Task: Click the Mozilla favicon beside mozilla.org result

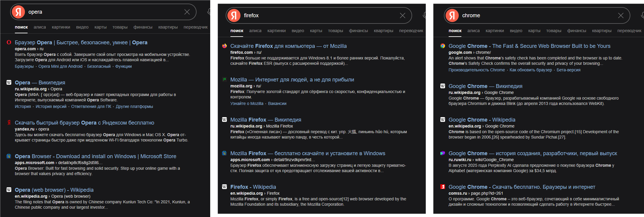Action: pyautogui.click(x=224, y=79)
